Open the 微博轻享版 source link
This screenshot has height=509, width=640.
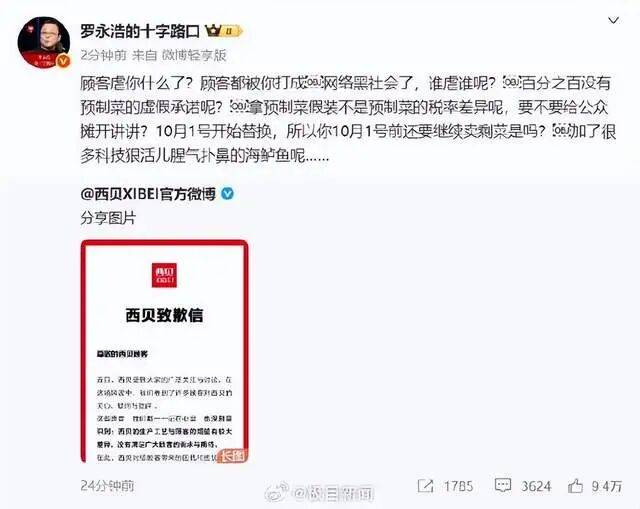tap(194, 55)
